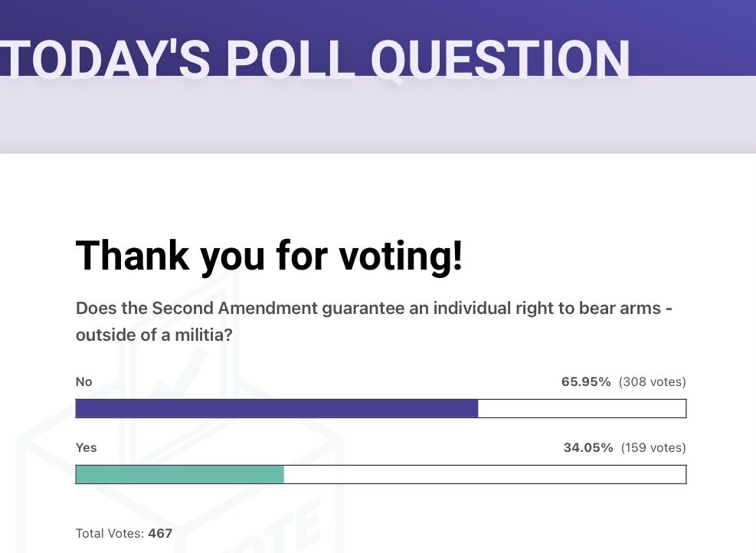Click the green filled part of Yes bar

pos(179,475)
